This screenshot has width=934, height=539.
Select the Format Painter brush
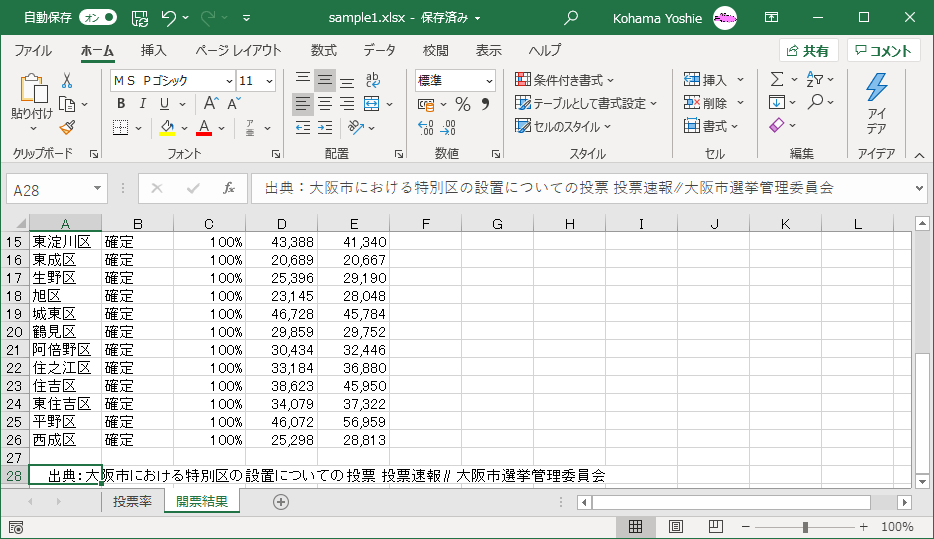pos(67,127)
